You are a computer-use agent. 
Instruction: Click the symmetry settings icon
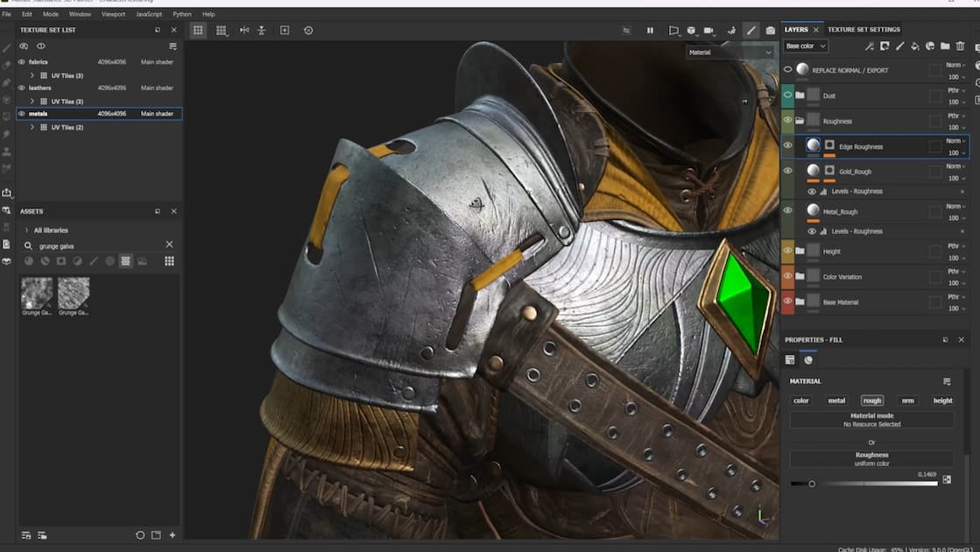click(262, 30)
